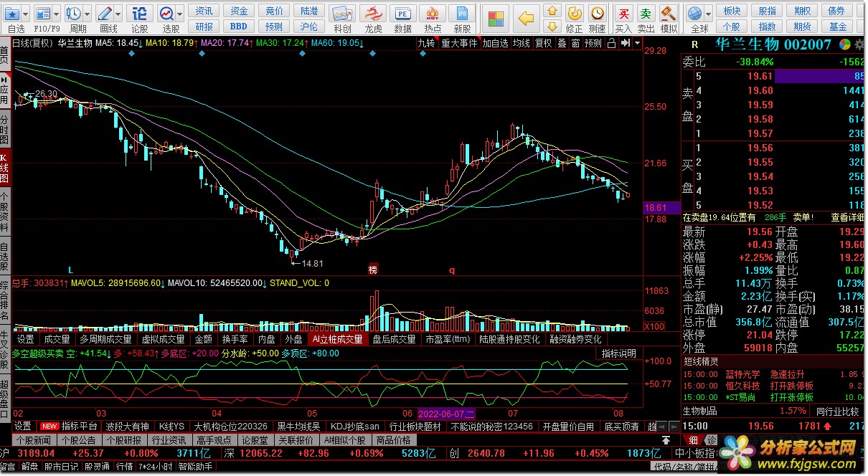Open the 数据 PE data icon
This screenshot has height=476, width=868.
[403, 14]
